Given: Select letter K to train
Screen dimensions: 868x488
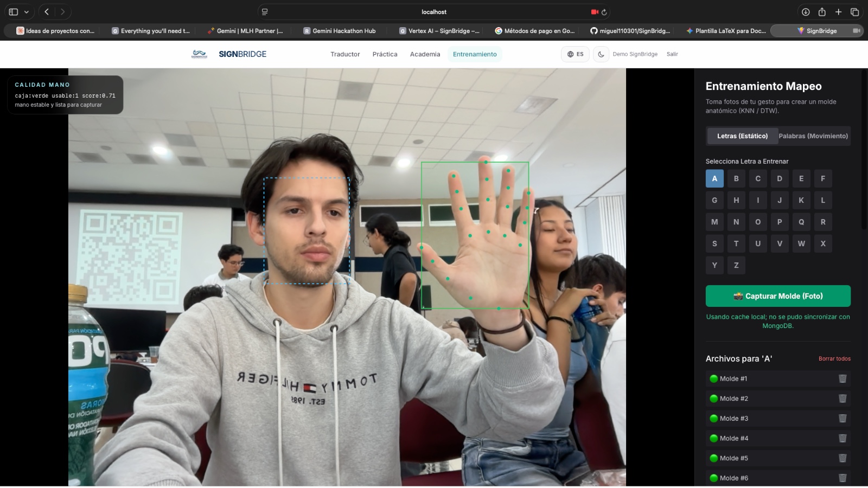Looking at the screenshot, I should 801,200.
